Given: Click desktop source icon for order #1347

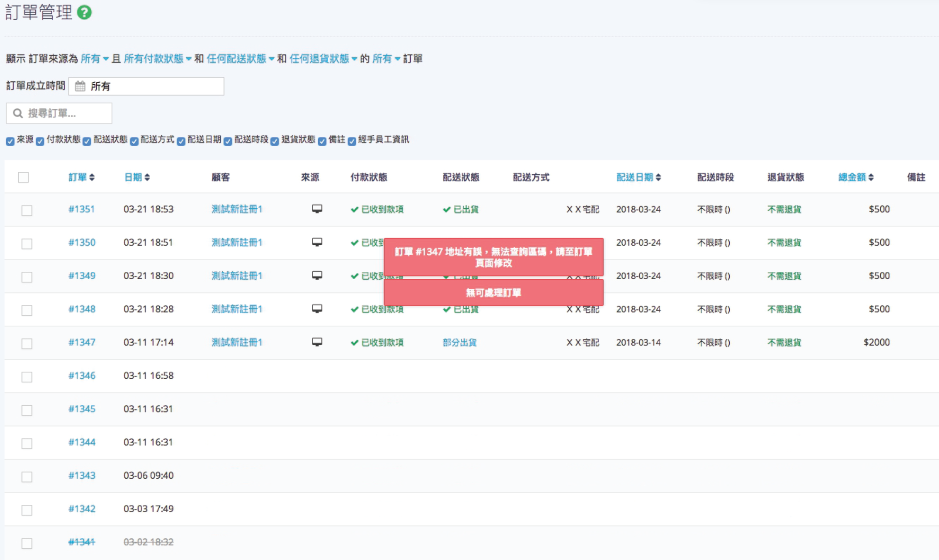Looking at the screenshot, I should [317, 342].
